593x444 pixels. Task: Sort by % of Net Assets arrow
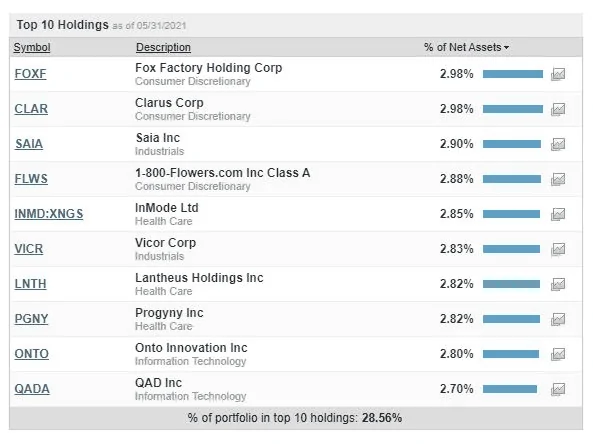click(506, 48)
